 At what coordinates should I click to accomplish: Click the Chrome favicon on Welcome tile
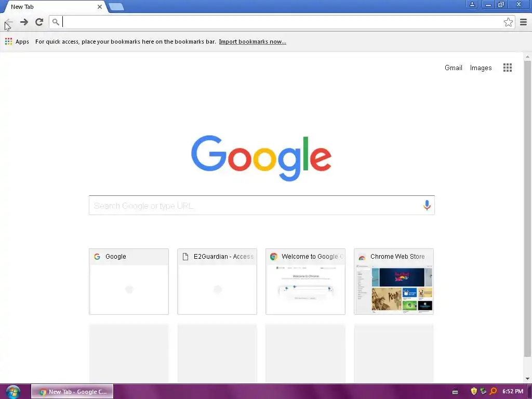tap(273, 257)
